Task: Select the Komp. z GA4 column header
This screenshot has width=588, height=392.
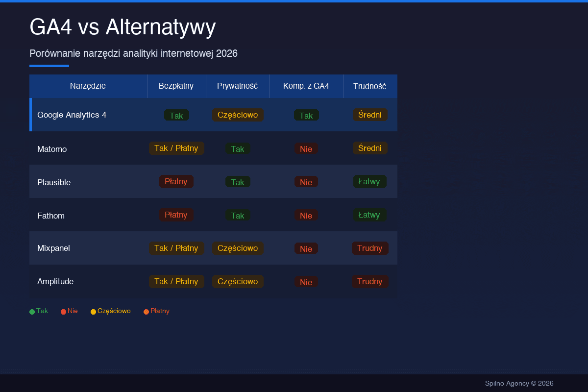Action: 306,86
